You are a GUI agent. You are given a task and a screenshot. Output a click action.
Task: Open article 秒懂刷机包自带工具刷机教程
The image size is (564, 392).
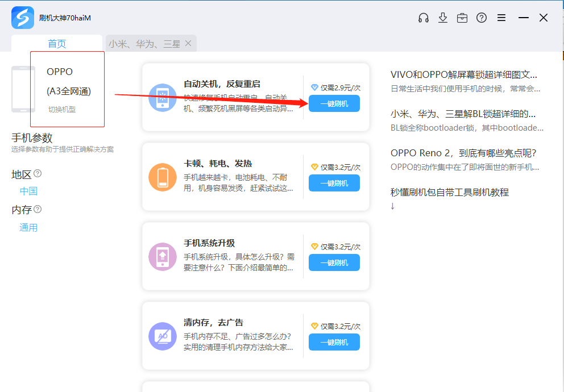tap(450, 192)
